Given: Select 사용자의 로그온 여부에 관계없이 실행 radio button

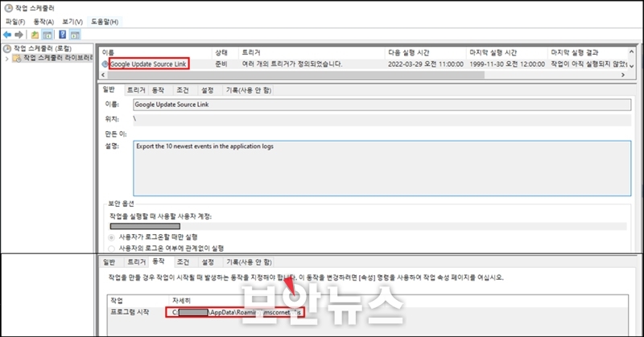Looking at the screenshot, I should tap(111, 249).
